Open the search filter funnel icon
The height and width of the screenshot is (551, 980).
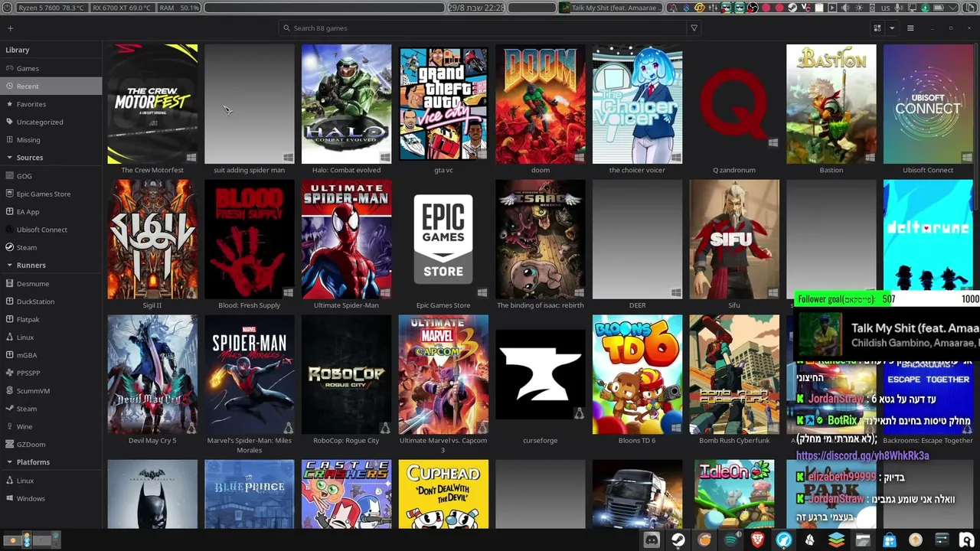(x=694, y=28)
